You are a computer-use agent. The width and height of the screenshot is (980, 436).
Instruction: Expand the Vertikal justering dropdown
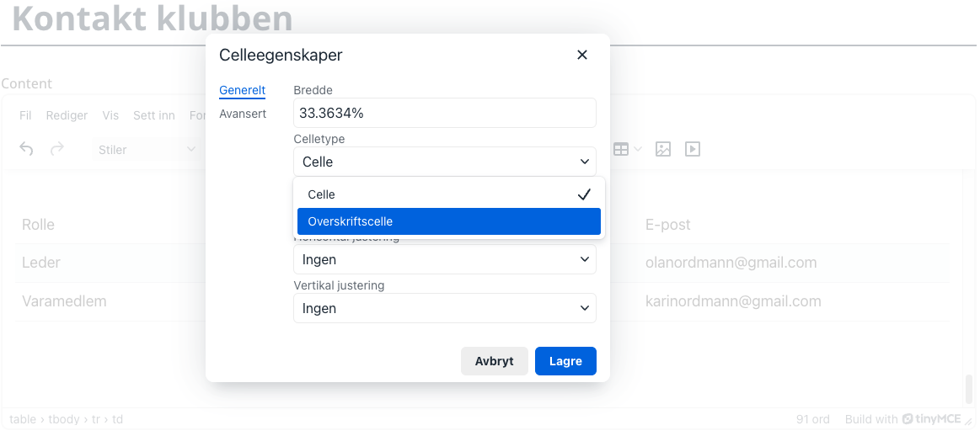click(444, 309)
